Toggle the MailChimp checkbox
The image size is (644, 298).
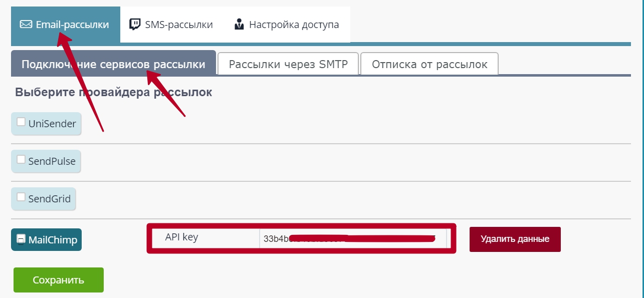tap(21, 239)
